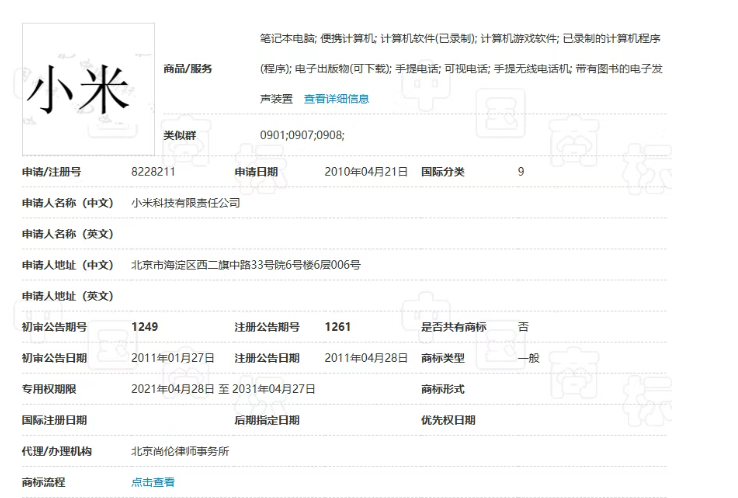Screen dimensions: 738x498
Task: Click the agency name 北京尚伦律师事务所
Action: [180, 451]
